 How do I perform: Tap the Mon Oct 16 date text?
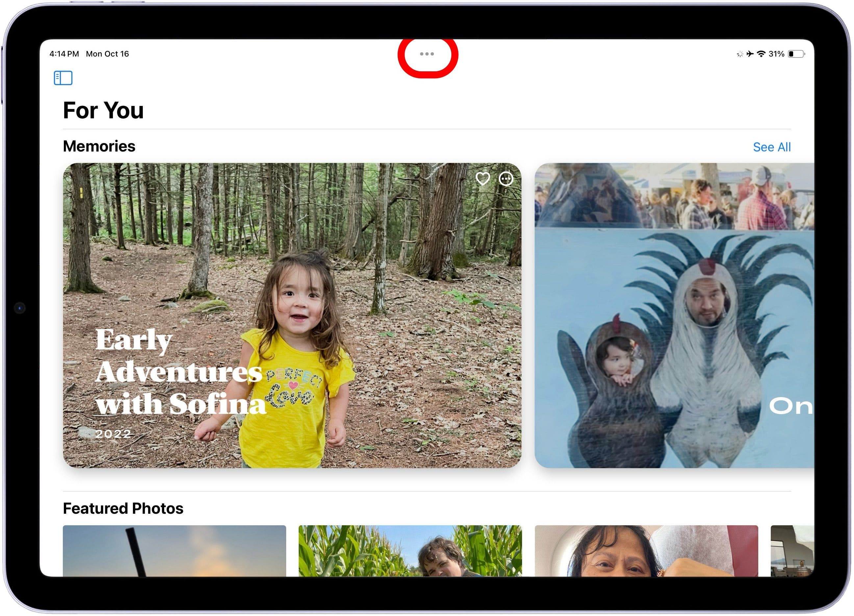point(107,54)
